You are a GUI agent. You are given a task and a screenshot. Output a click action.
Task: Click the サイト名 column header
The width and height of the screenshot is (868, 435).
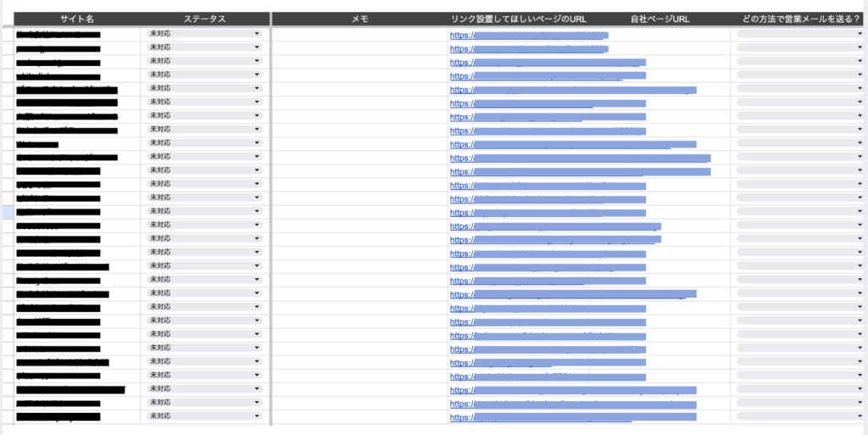click(77, 19)
